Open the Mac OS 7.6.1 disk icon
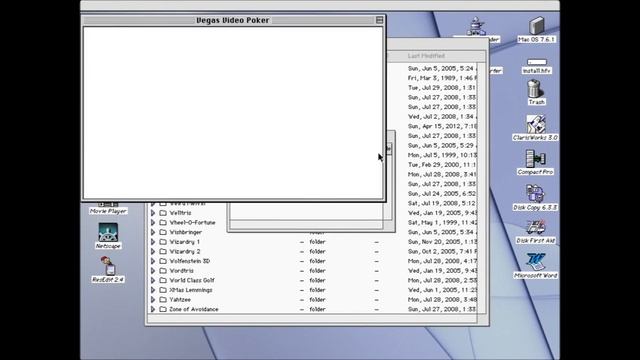 [x=536, y=26]
